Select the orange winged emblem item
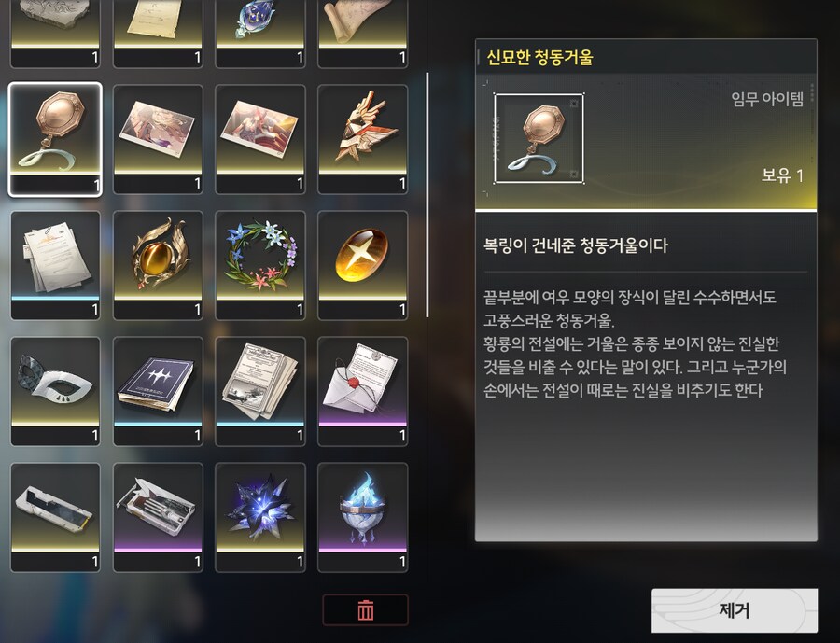 (x=363, y=139)
